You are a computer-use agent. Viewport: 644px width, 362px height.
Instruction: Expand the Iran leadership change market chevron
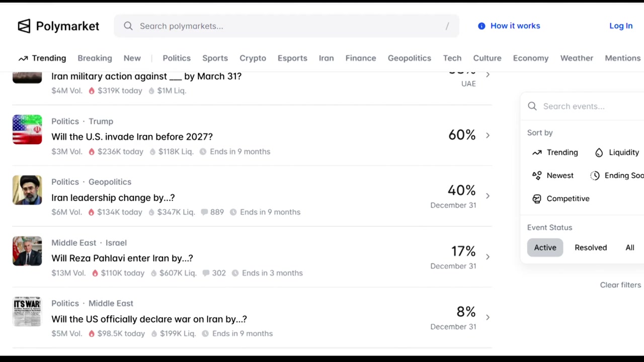(488, 196)
